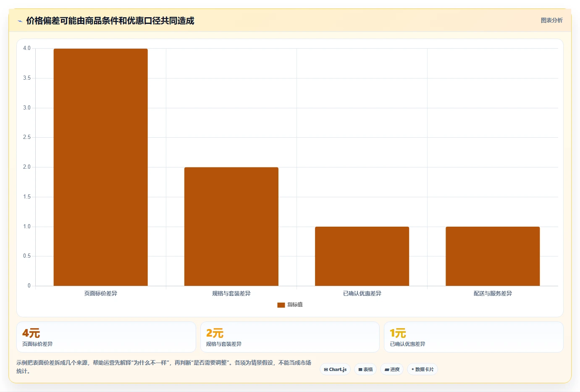Image resolution: width=580 pixels, height=392 pixels.
Task: Click the 2.5 y-axis tick value
Action: 27,137
